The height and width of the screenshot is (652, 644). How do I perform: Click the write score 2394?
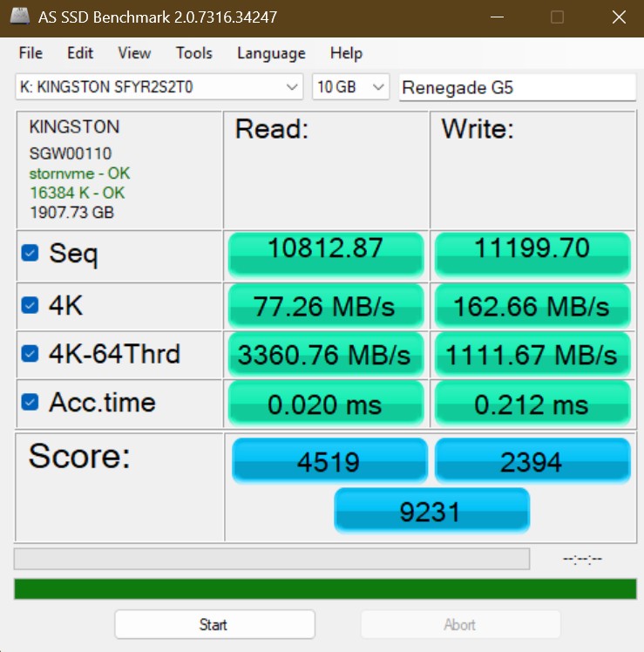click(x=532, y=460)
